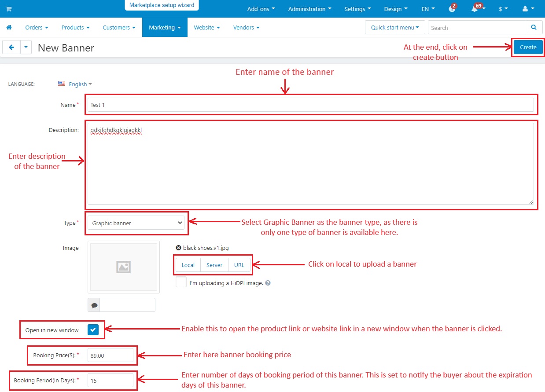Uncheck Open in new window checkbox
The height and width of the screenshot is (392, 545).
point(93,330)
